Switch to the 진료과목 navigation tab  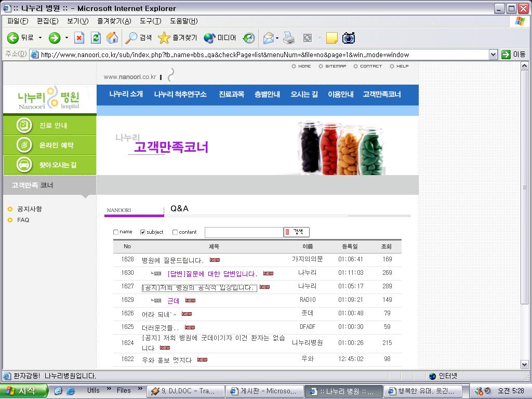(x=231, y=95)
